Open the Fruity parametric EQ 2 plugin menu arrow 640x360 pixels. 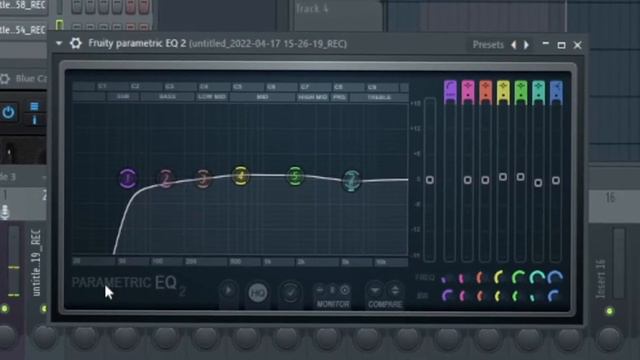(x=59, y=43)
